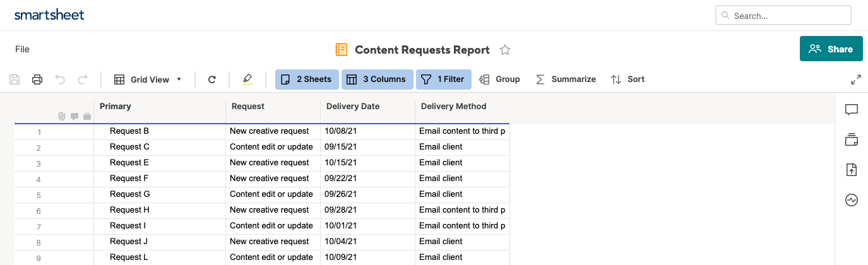The image size is (868, 265).
Task: Toggle the 1 Filter button
Action: pyautogui.click(x=443, y=79)
